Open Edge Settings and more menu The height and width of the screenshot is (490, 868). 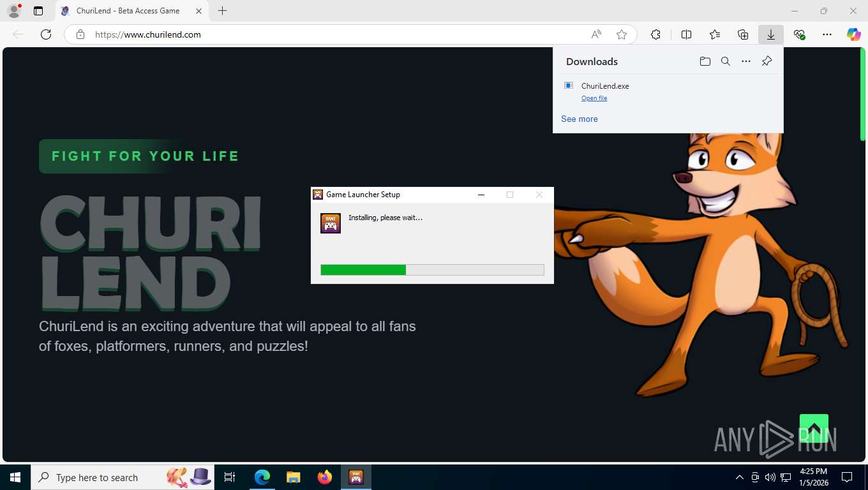pyautogui.click(x=827, y=34)
